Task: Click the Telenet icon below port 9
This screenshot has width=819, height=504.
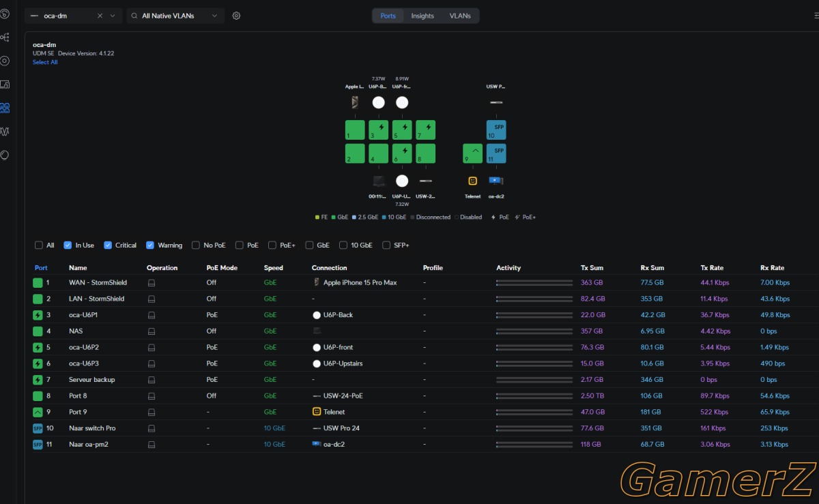Action: pyautogui.click(x=472, y=181)
